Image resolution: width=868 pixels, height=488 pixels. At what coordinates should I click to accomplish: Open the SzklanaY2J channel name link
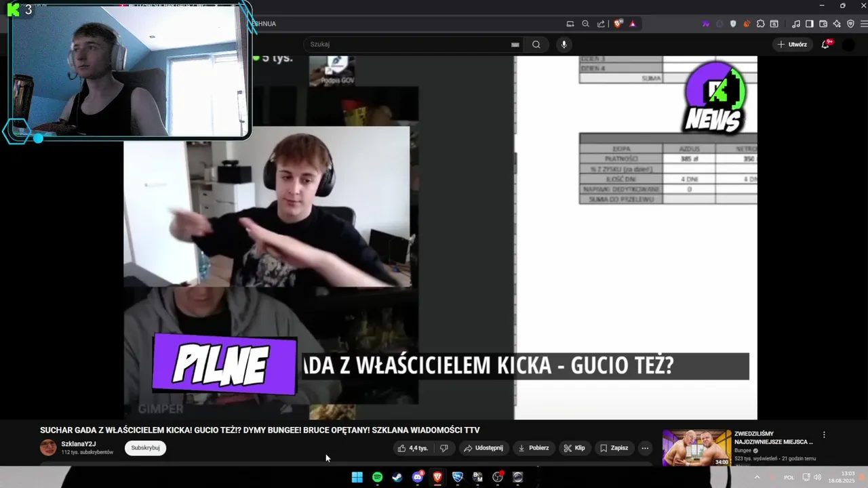click(x=79, y=444)
